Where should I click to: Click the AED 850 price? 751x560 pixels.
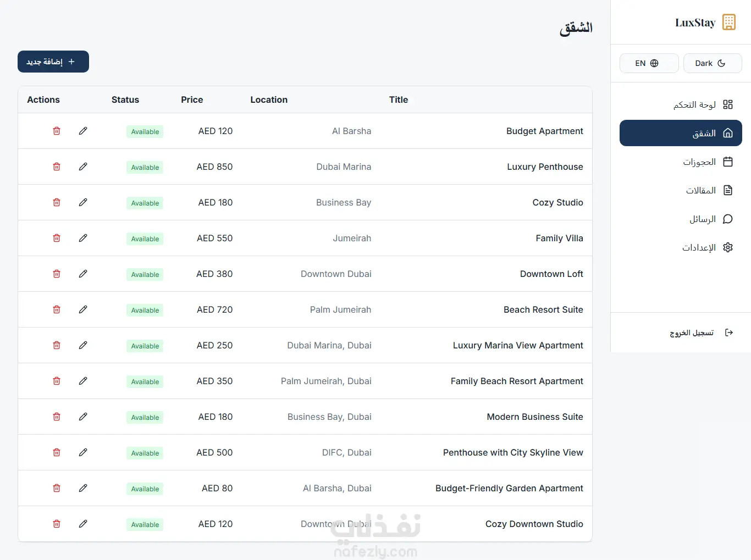point(214,167)
